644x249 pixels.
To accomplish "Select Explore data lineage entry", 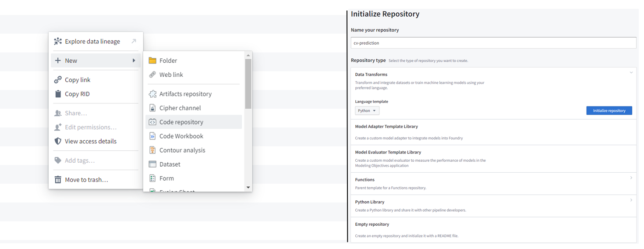I will tap(96, 41).
